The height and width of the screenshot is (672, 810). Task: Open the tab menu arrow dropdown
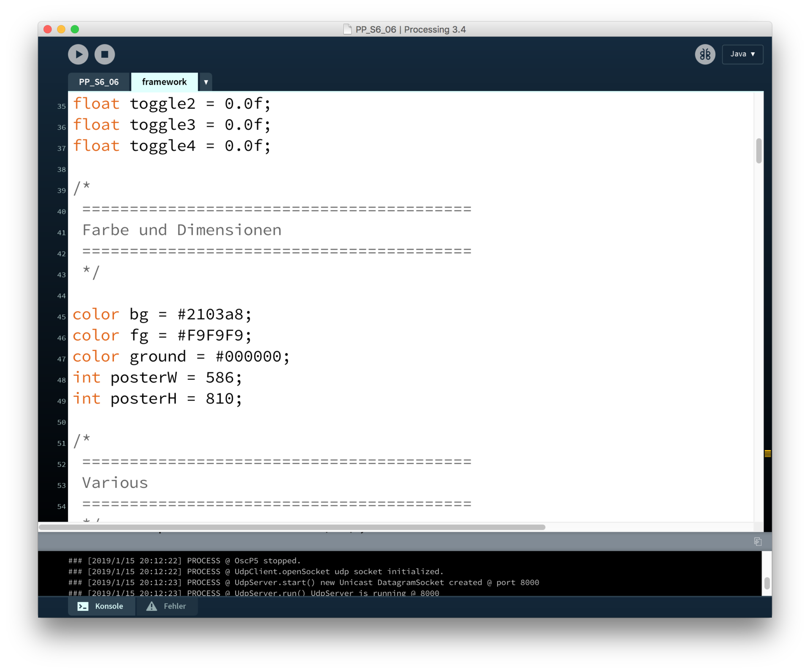(x=206, y=82)
